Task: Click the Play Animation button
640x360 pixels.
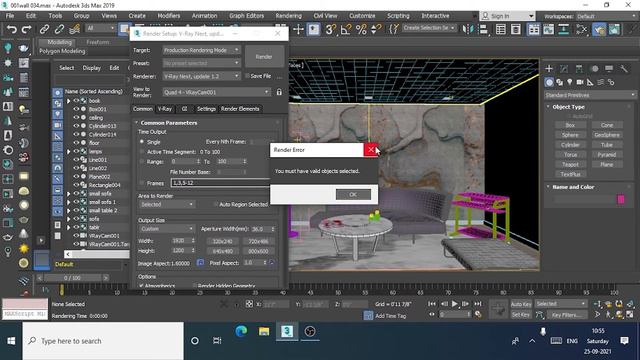Action: [455, 304]
